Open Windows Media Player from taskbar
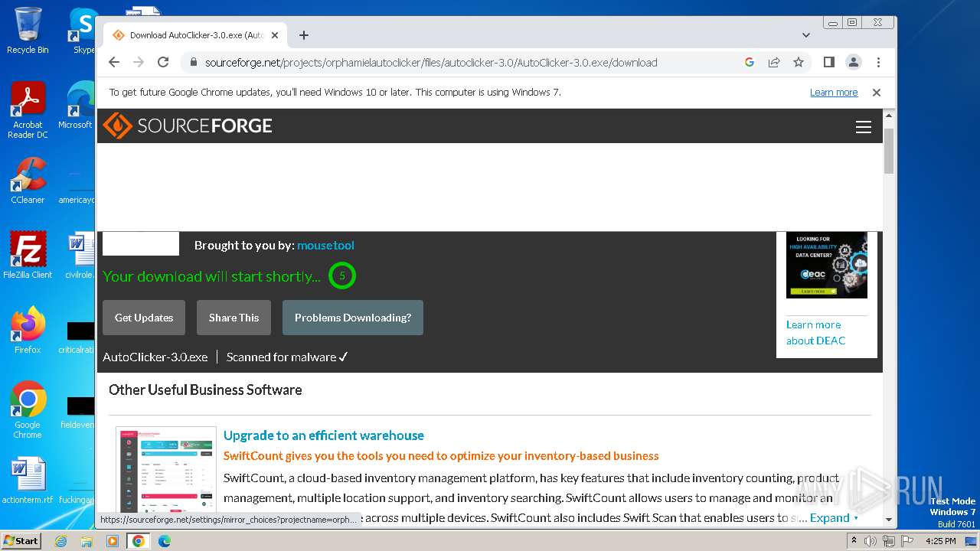980x551 pixels. tap(113, 541)
